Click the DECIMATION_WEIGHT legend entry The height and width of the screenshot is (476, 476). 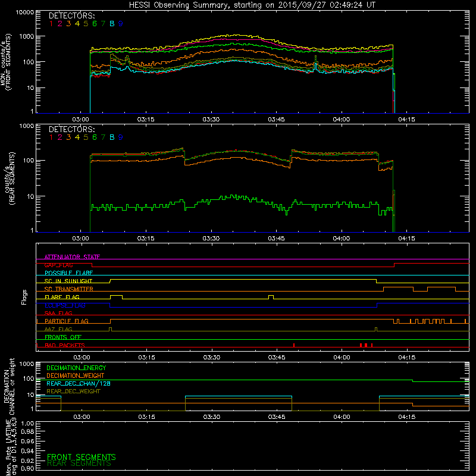click(76, 375)
